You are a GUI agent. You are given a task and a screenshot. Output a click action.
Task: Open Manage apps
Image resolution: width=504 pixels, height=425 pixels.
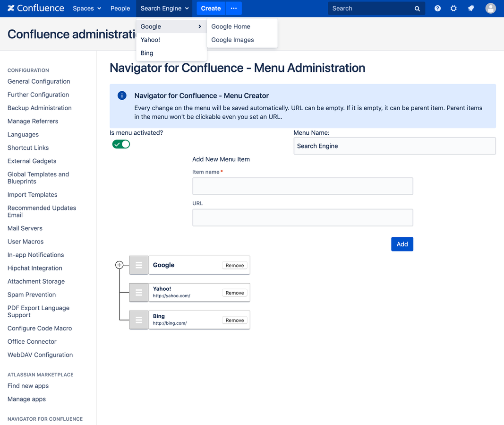click(x=26, y=399)
